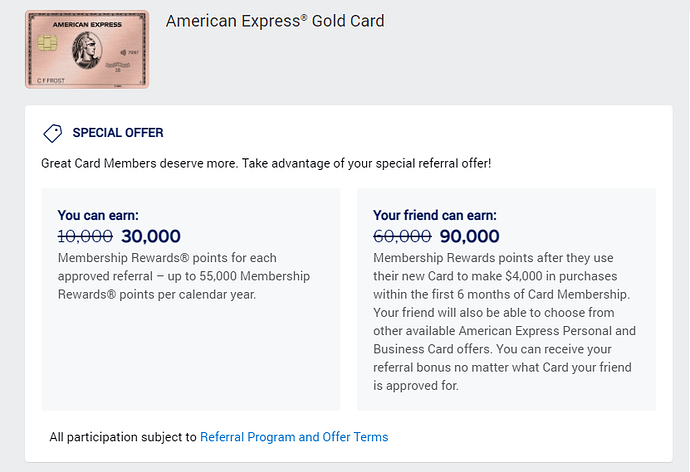Viewport: 690px width, 472px height.
Task: Click the crossed-out 10,000 points value
Action: pyautogui.click(x=85, y=236)
